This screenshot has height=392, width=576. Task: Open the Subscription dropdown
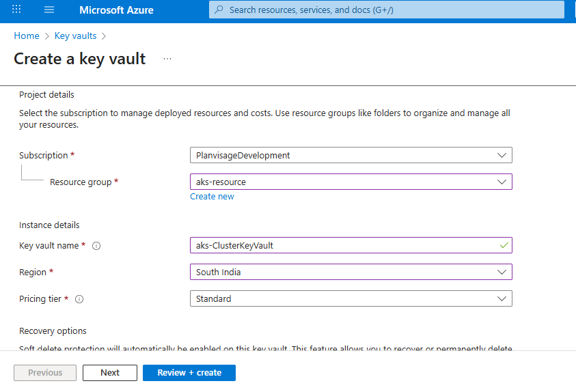click(351, 155)
